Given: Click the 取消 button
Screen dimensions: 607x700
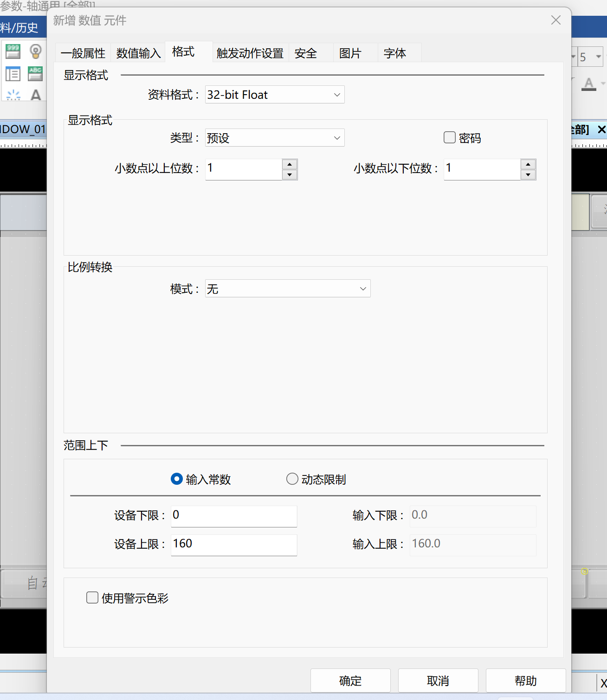Looking at the screenshot, I should pyautogui.click(x=438, y=681).
